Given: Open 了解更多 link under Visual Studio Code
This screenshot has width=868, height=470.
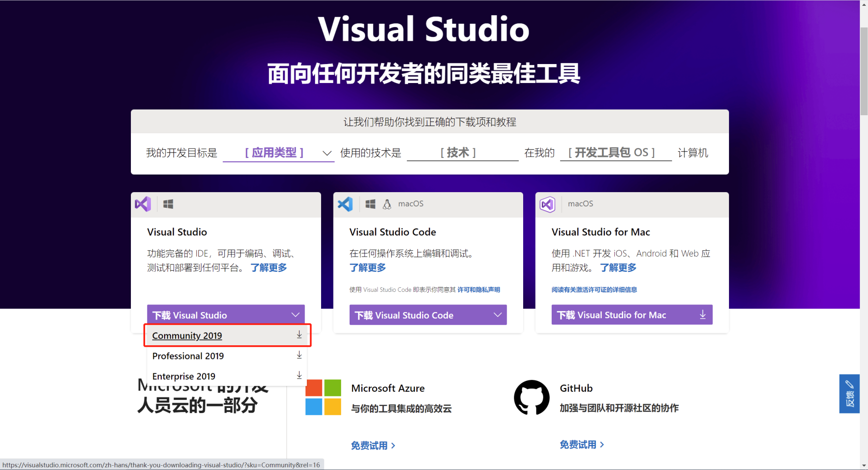Looking at the screenshot, I should [x=368, y=268].
